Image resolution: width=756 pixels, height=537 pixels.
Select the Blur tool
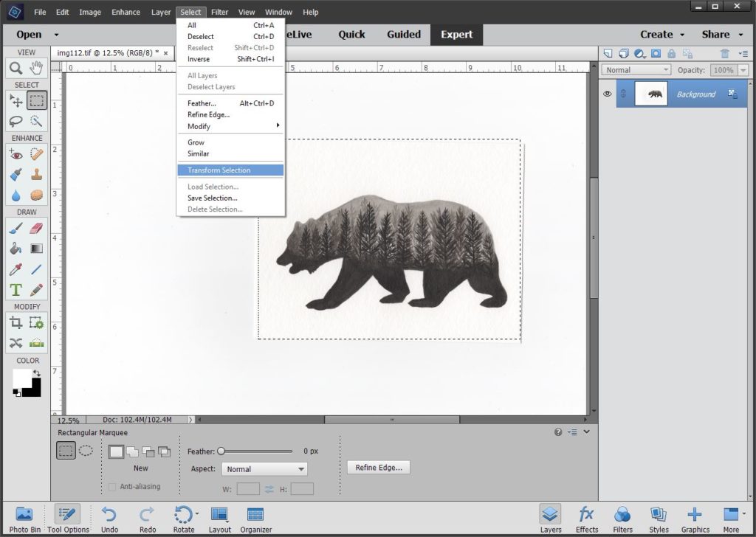tap(16, 195)
